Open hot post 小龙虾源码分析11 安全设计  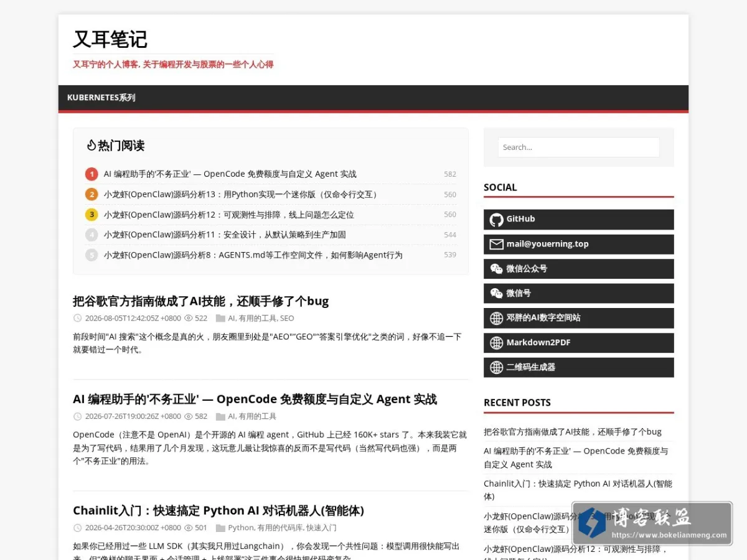(225, 235)
